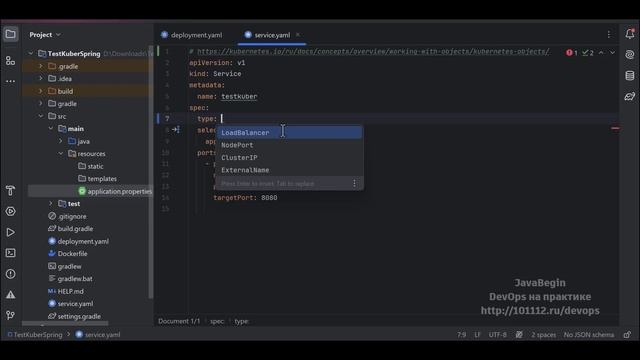Select deployment.yaml in project tree
The height and width of the screenshot is (360, 640).
pyautogui.click(x=78, y=241)
